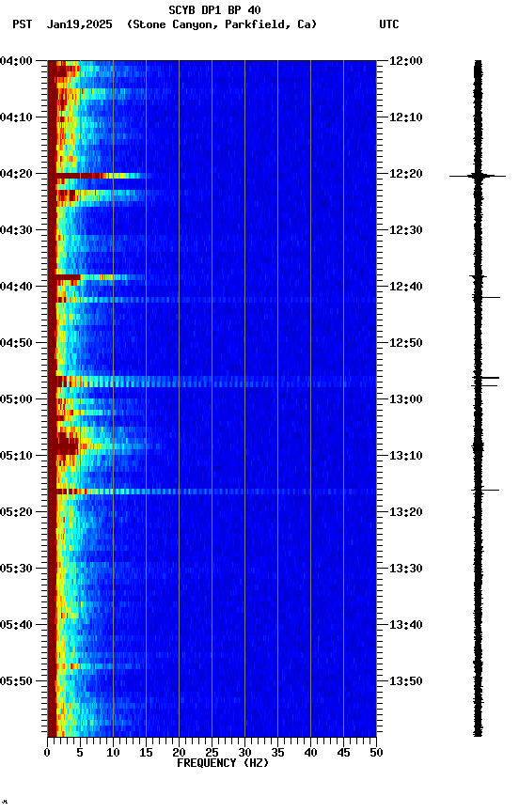The image size is (519, 812).
Task: Click the '10' frequency axis label
Action: pos(113,753)
